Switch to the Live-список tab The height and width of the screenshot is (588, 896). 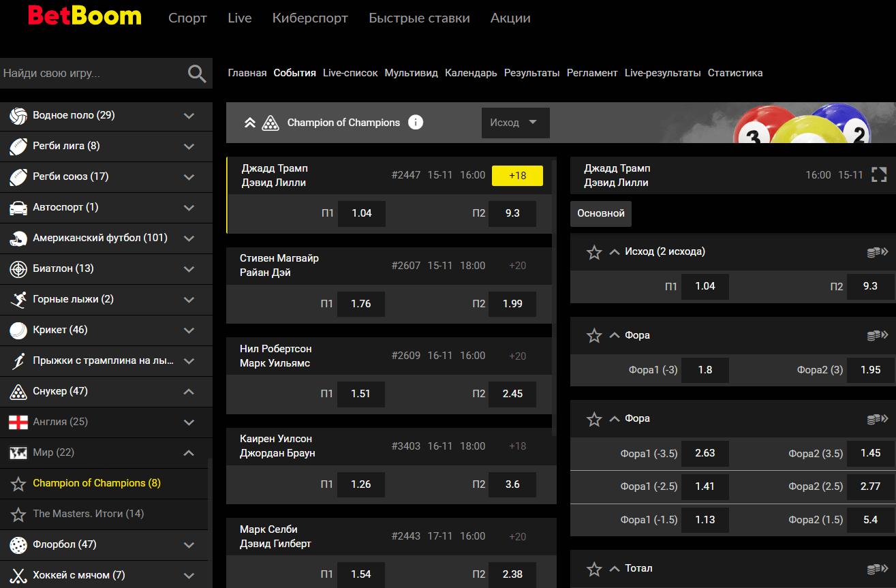point(350,73)
